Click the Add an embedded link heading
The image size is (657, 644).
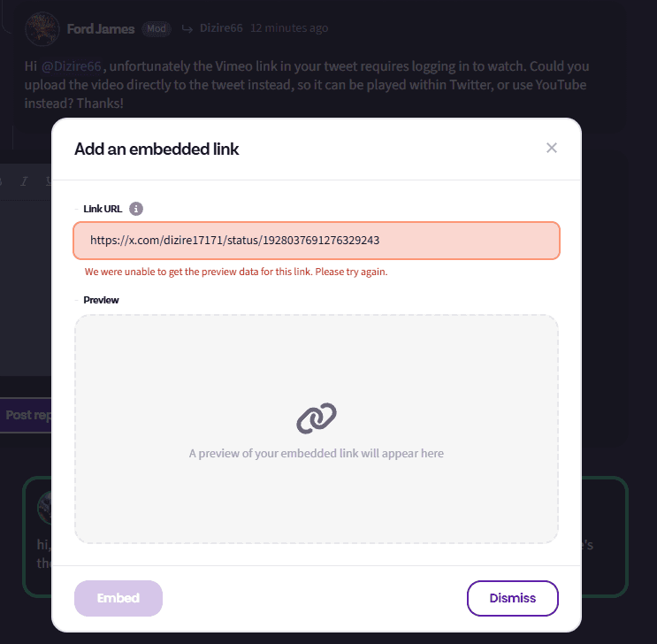(x=157, y=149)
